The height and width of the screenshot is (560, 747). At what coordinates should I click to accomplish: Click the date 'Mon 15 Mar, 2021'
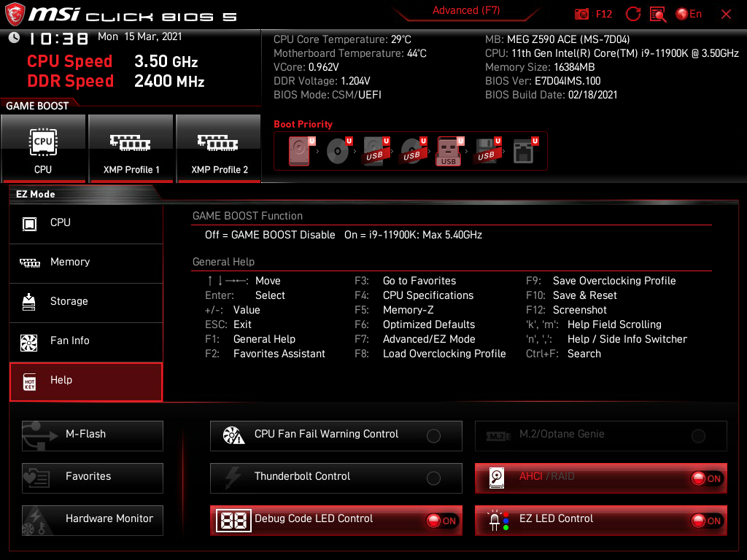(x=140, y=36)
